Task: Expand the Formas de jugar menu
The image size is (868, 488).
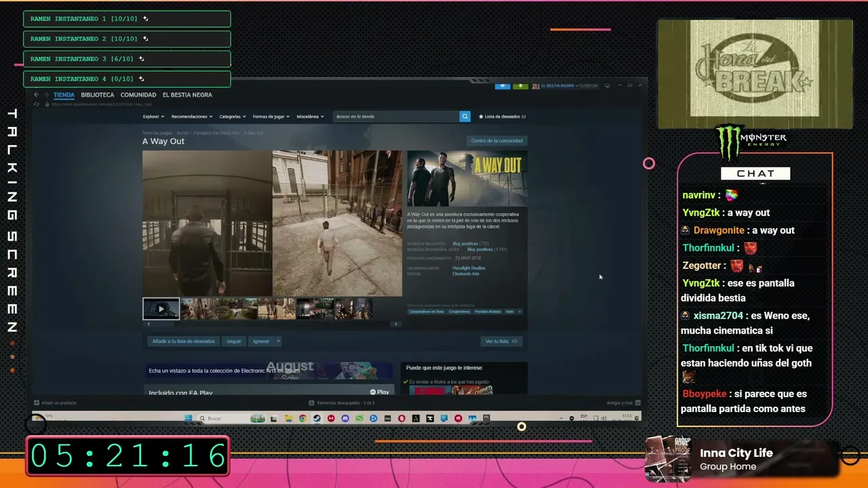Action: coord(271,117)
